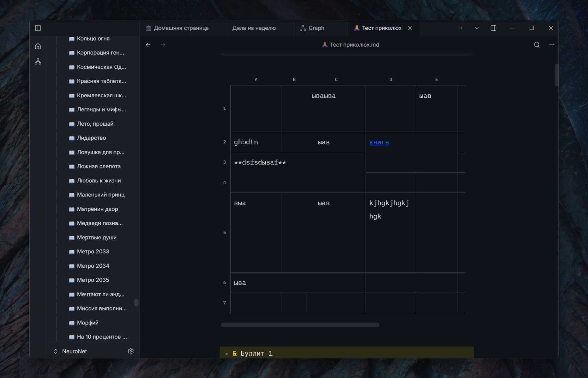Screen dimensions: 588x378
Task: Click the table horizontal scrollbar
Action: (x=300, y=325)
